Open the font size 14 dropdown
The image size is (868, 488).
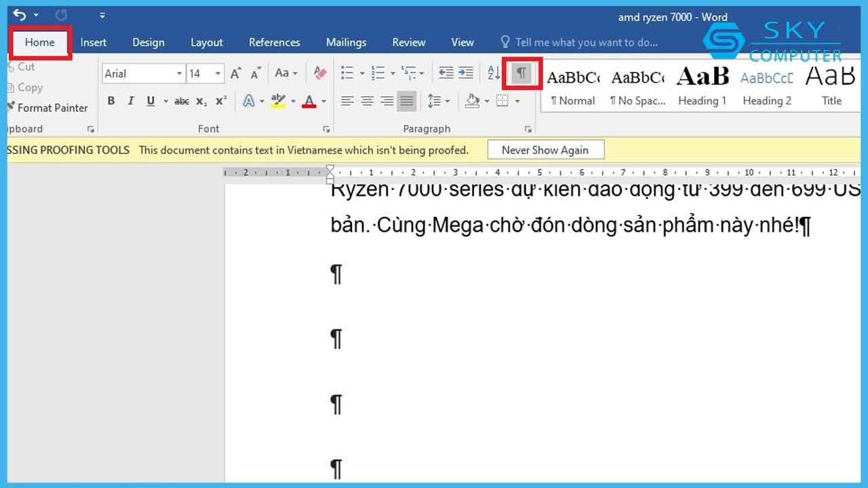click(218, 74)
